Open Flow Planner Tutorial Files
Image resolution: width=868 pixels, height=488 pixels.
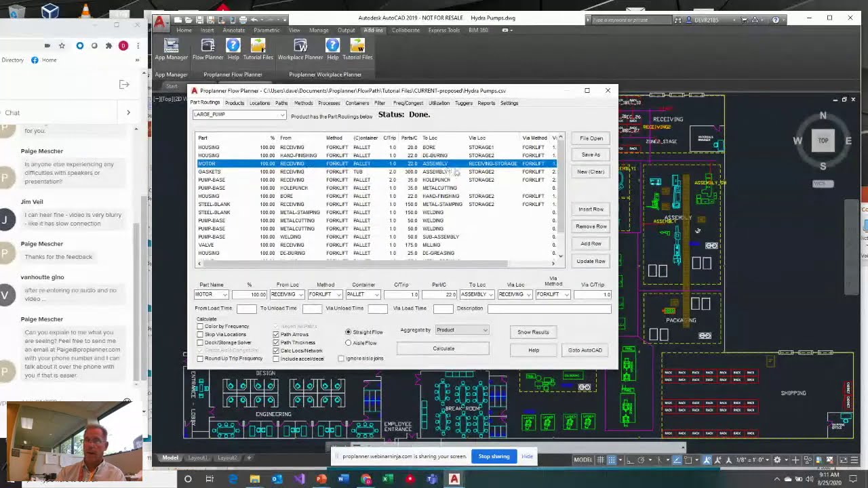click(x=258, y=49)
